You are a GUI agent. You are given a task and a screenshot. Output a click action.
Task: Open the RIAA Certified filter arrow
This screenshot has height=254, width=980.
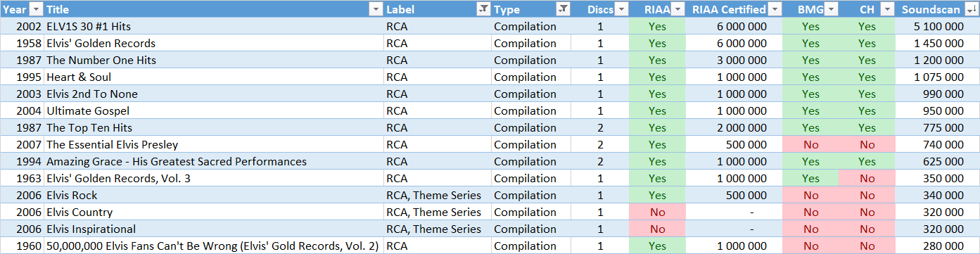pyautogui.click(x=775, y=9)
